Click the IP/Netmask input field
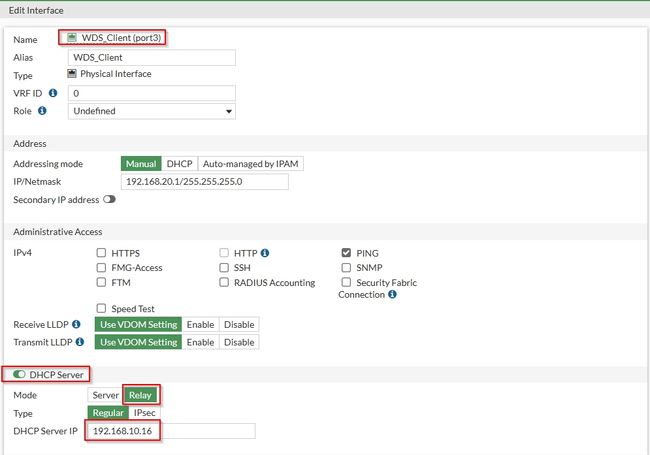This screenshot has width=650, height=455. pos(204,182)
